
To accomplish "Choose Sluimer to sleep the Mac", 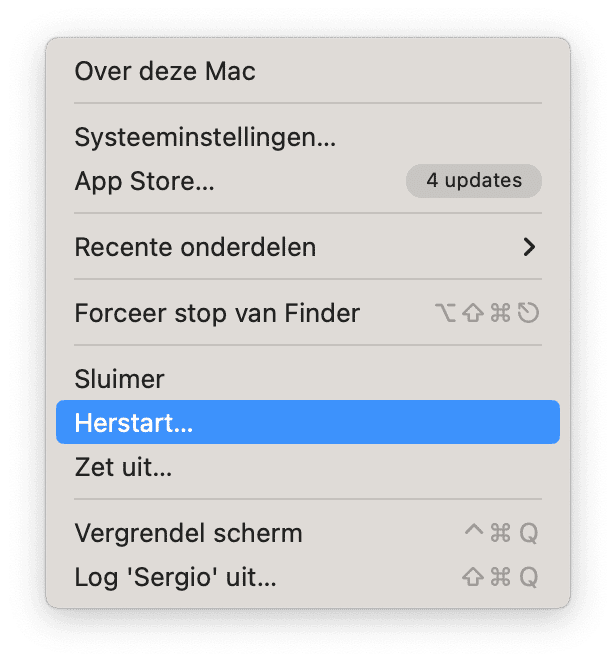I will [119, 379].
